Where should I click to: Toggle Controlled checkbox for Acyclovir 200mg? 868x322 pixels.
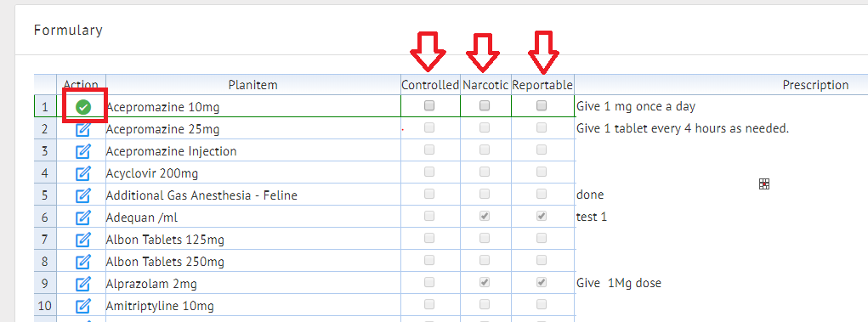pos(429,172)
